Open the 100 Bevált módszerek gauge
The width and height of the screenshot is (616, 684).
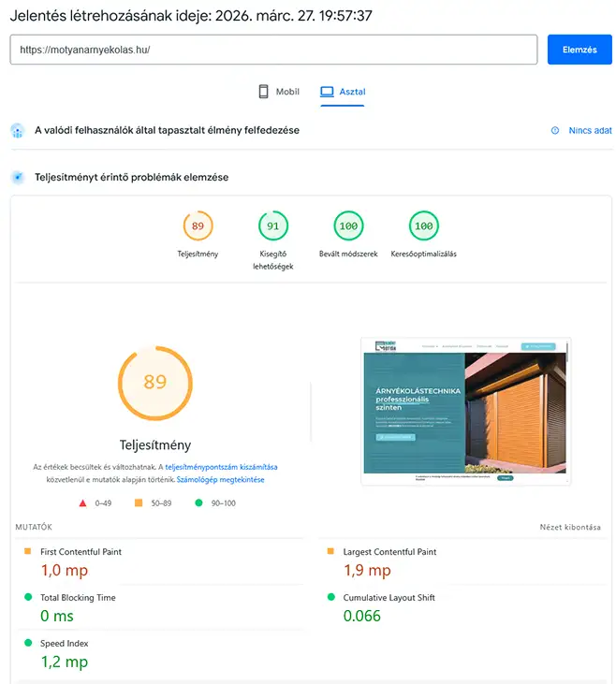[348, 226]
